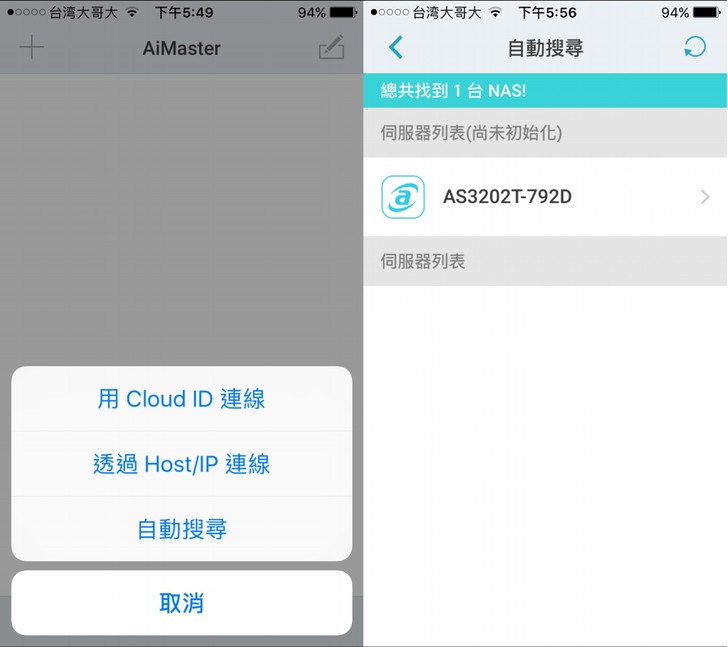Image resolution: width=728 pixels, height=647 pixels.
Task: Select the AS3202T-792D server entry
Action: (x=545, y=197)
